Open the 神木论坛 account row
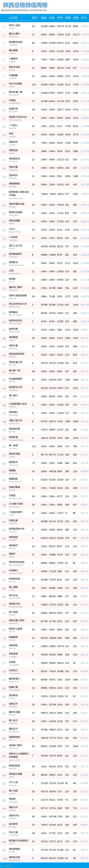This screenshot has width=89, height=868. point(44,596)
